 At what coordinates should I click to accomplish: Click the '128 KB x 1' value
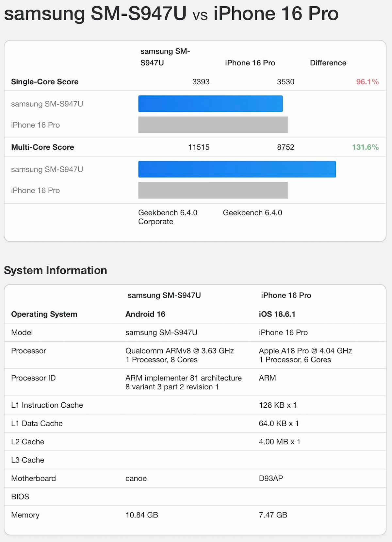click(278, 405)
